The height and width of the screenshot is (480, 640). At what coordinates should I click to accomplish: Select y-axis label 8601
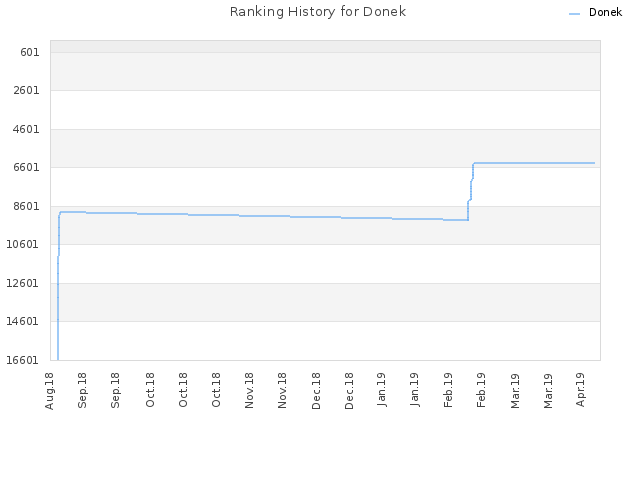coord(27,206)
